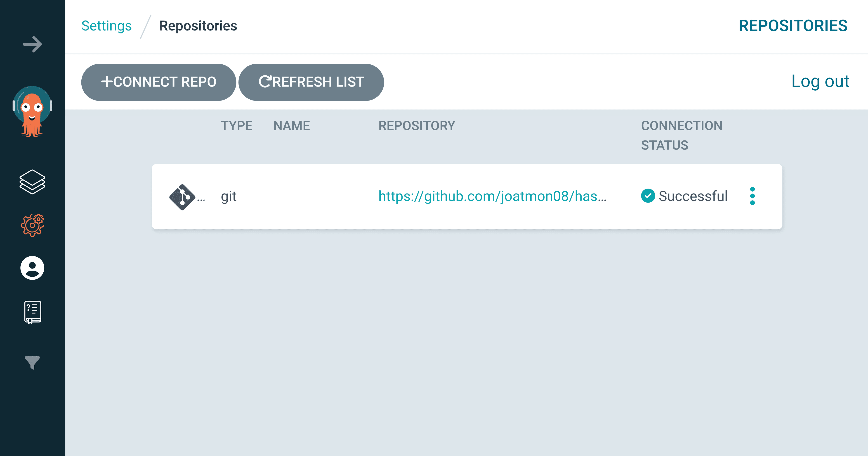Select the Repositories breadcrumb item

[x=198, y=26]
